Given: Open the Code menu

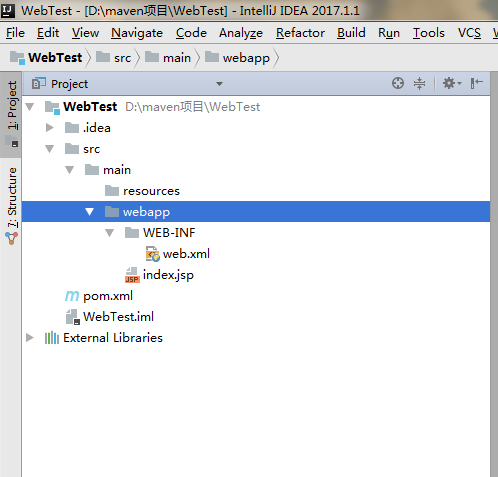Looking at the screenshot, I should [x=191, y=33].
